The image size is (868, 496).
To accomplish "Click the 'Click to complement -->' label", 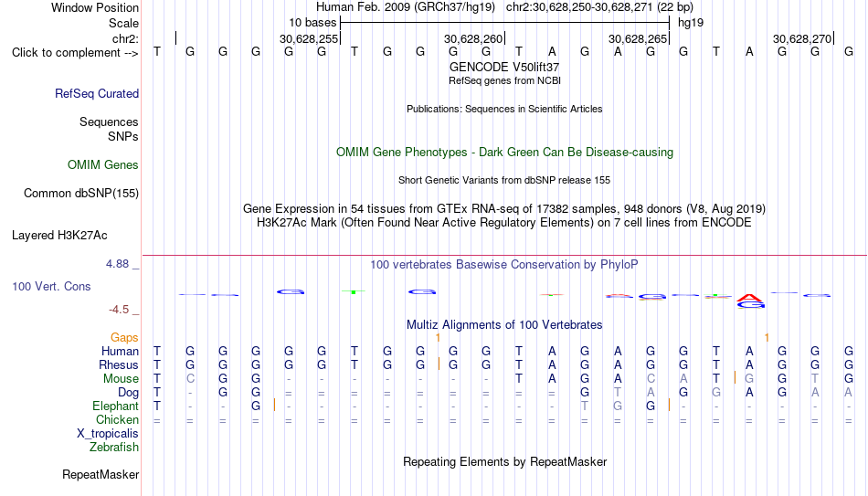I will [x=75, y=53].
